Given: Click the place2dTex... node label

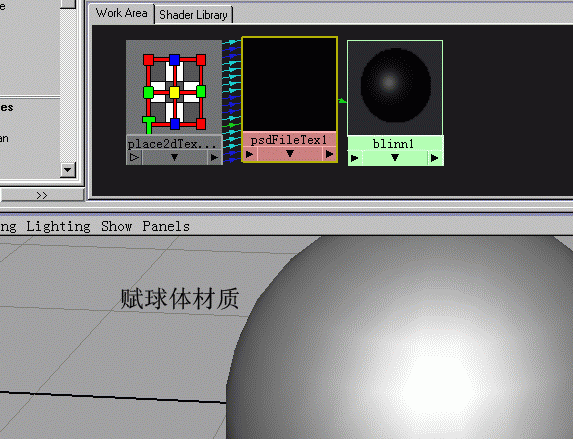Looking at the screenshot, I should pyautogui.click(x=172, y=144).
